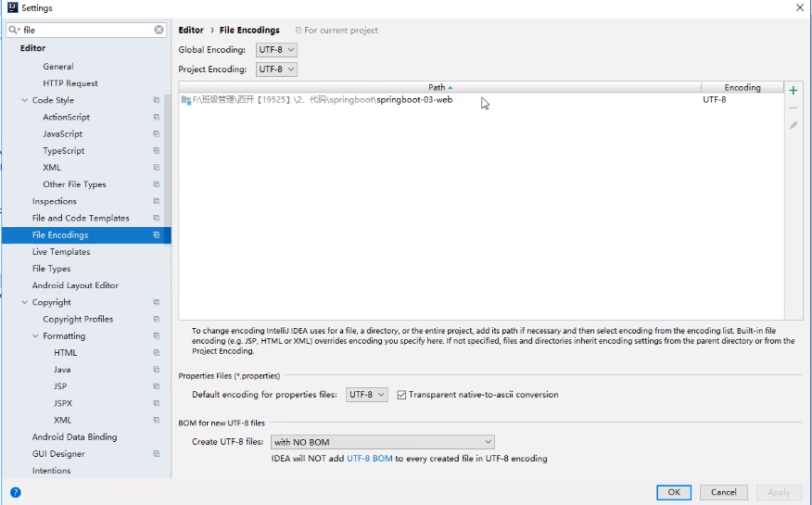Image resolution: width=812 pixels, height=505 pixels.
Task: Click project icon beside Formatting
Action: pos(157,335)
